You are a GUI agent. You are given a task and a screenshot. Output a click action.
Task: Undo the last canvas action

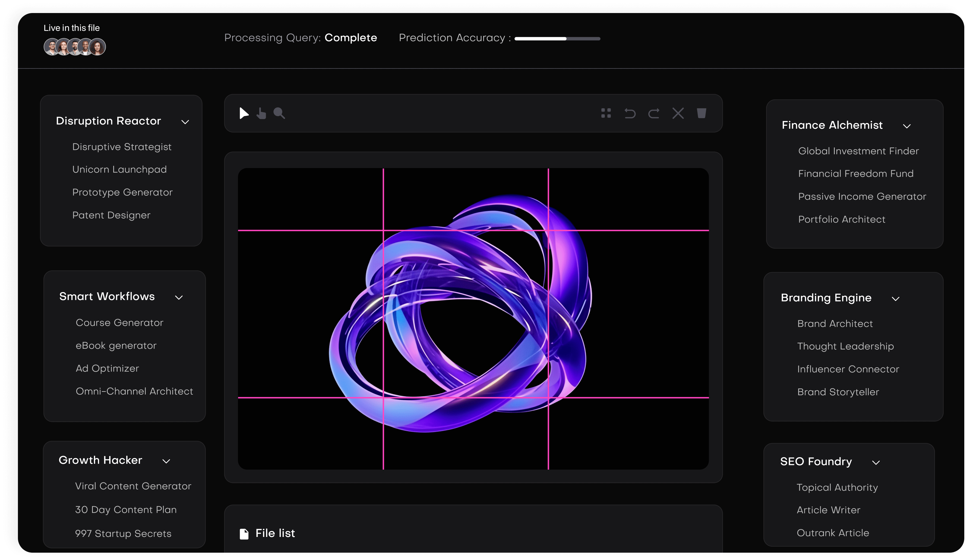630,113
